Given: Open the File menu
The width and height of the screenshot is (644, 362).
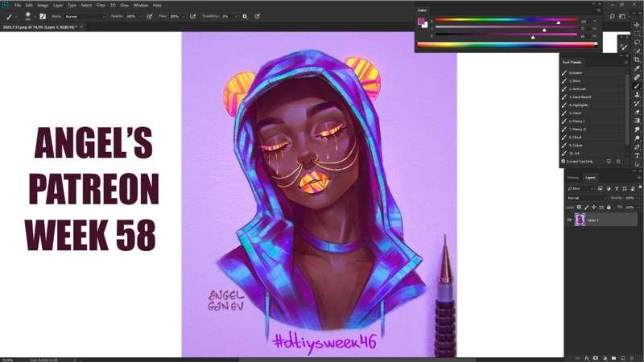Looking at the screenshot, I should (x=18, y=6).
